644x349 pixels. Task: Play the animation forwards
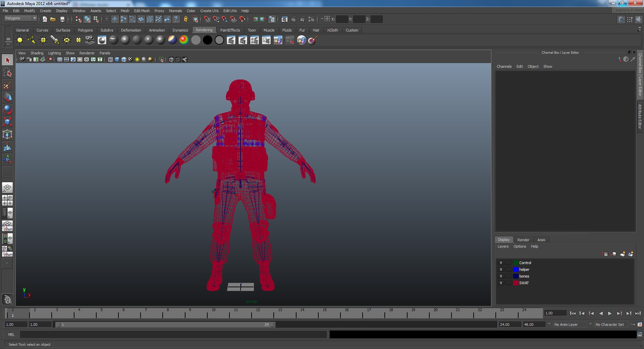pyautogui.click(x=610, y=313)
